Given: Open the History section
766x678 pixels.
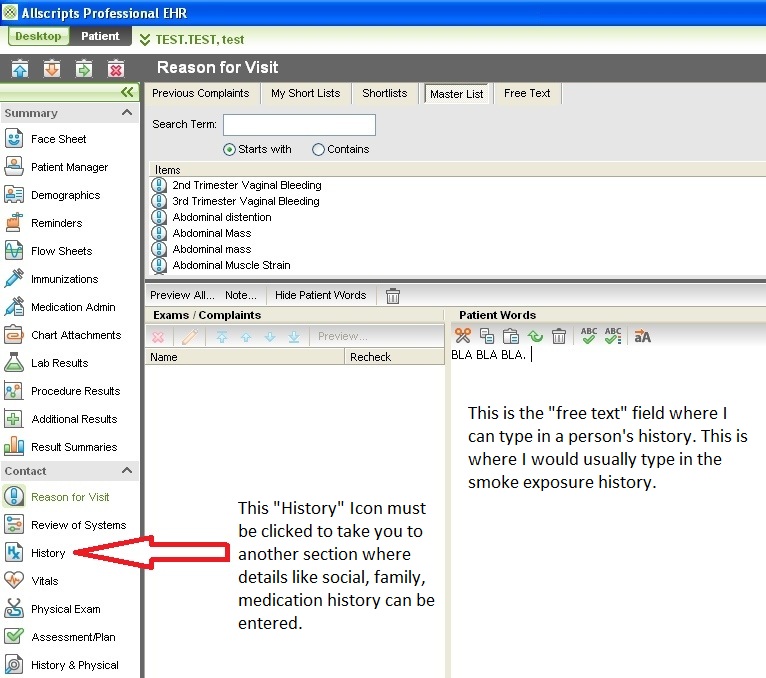Looking at the screenshot, I should pos(48,553).
